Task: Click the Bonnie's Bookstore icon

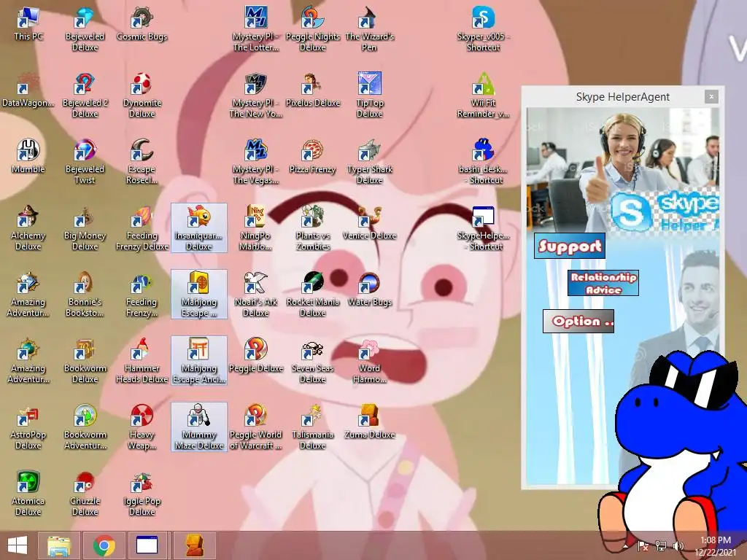Action: (85, 294)
